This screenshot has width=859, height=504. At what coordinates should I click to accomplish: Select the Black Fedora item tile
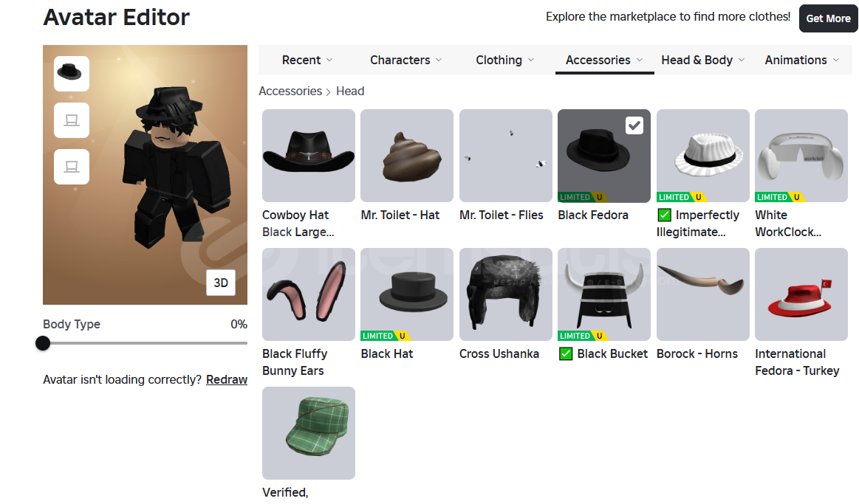pyautogui.click(x=604, y=156)
